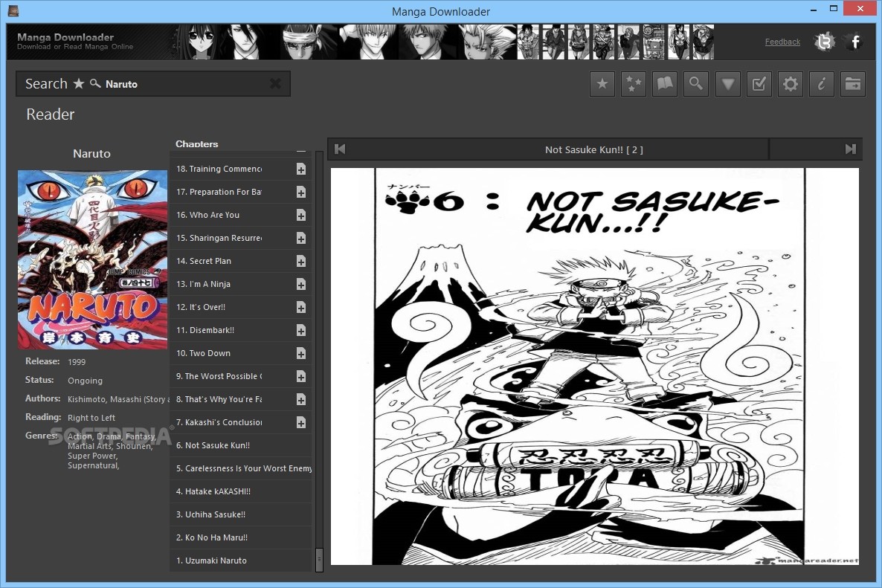This screenshot has width=882, height=588.
Task: Click the magnifier search toolbar icon
Action: [x=696, y=84]
